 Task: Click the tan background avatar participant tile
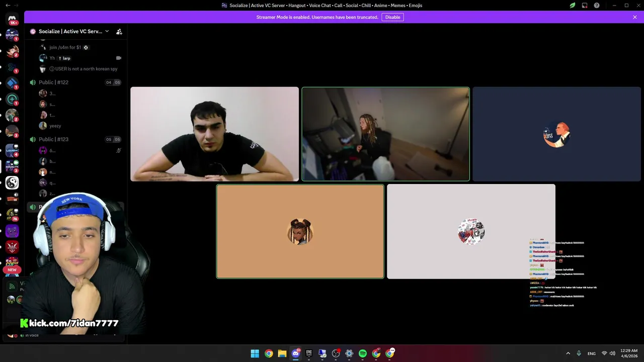[x=300, y=231]
